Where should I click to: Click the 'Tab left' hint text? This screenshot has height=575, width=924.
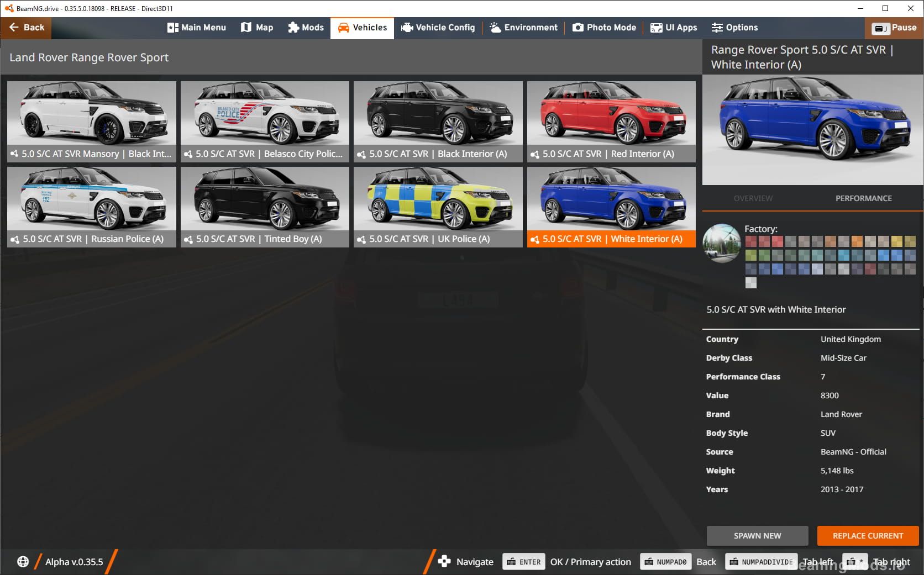817,562
